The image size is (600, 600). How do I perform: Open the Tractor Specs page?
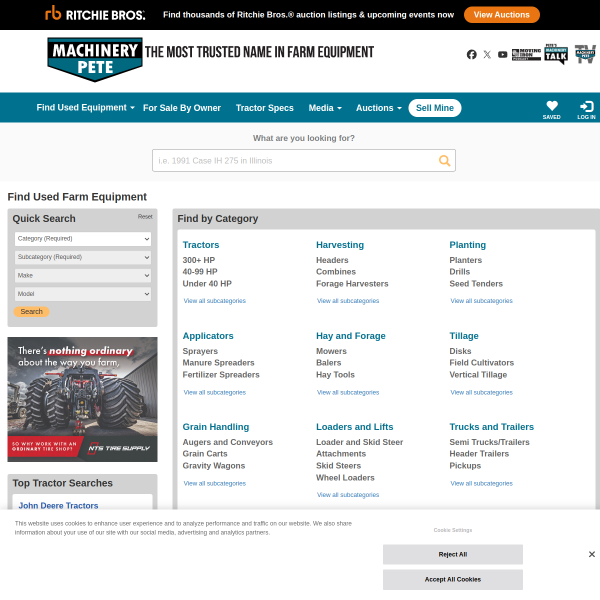(x=264, y=108)
